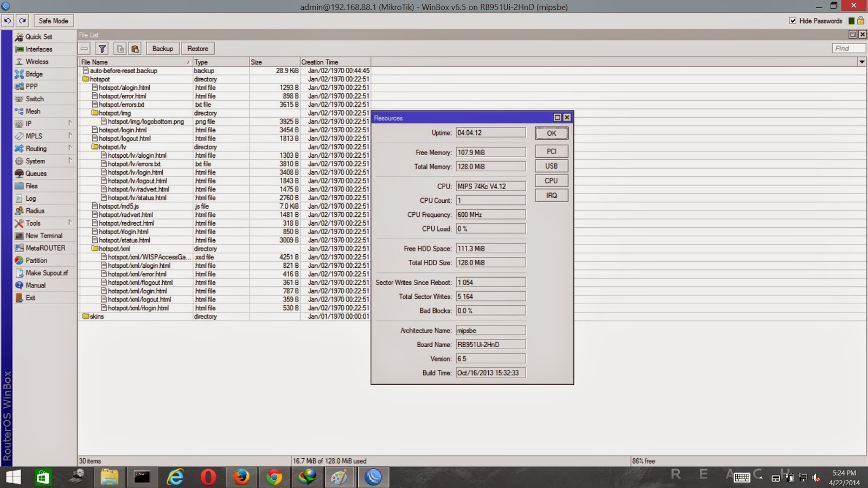Expand the Routing submenu arrow
Screen dimensions: 868x488
click(70, 148)
